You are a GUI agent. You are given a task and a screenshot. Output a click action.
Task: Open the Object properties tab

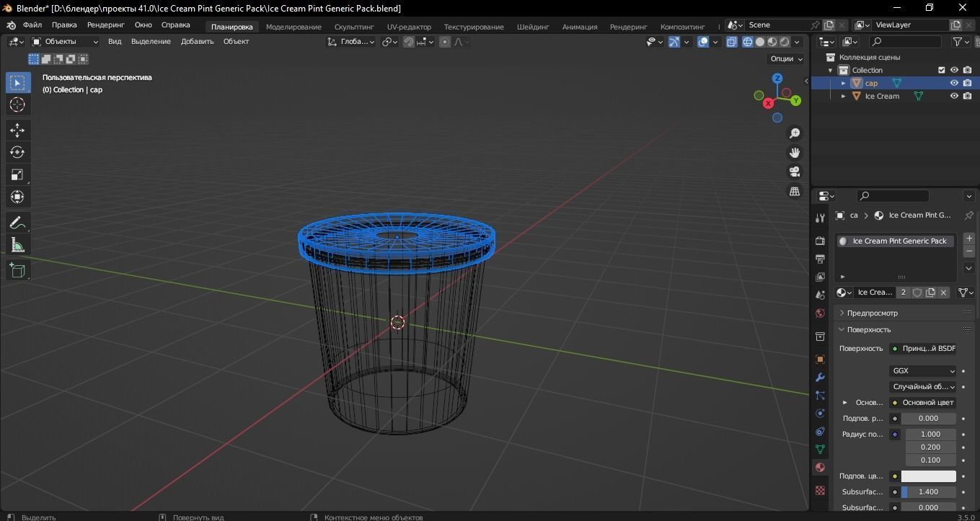820,359
